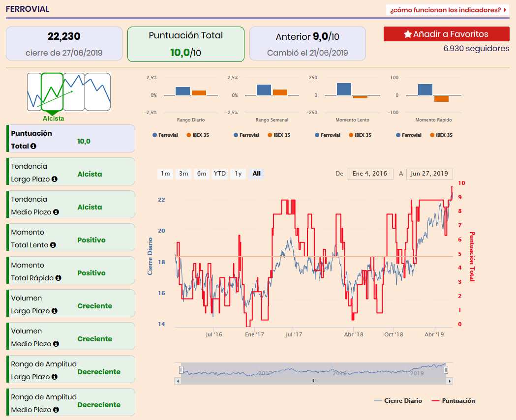Click the A end date field
516x420 pixels.
(429, 174)
